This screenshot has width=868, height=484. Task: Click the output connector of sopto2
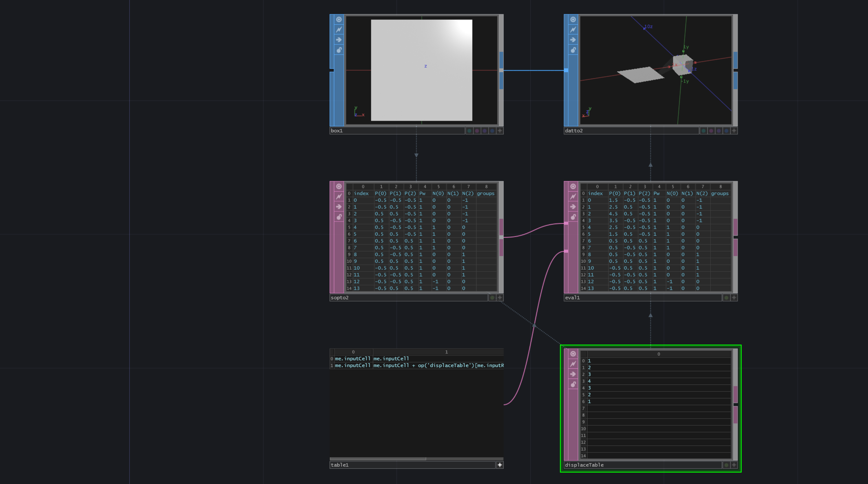point(501,237)
